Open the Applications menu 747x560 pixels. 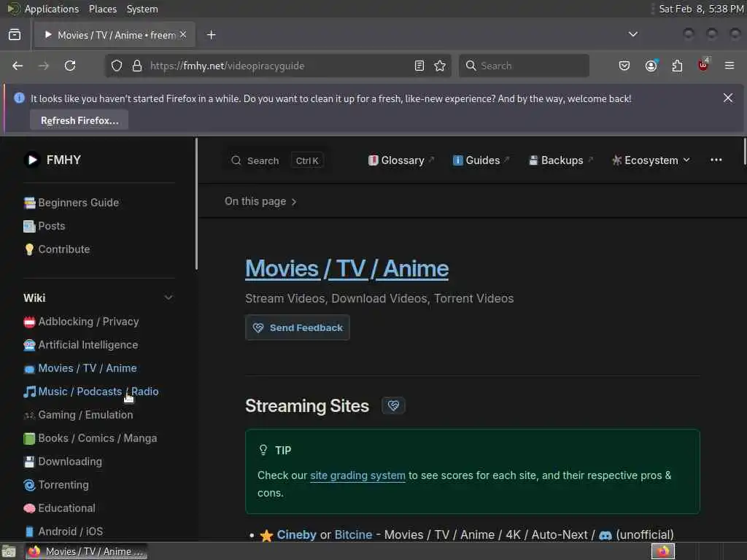pyautogui.click(x=52, y=9)
